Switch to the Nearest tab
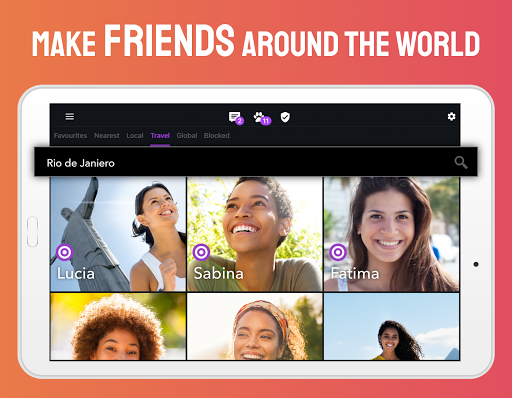Viewport: 512px width, 398px height. click(107, 136)
